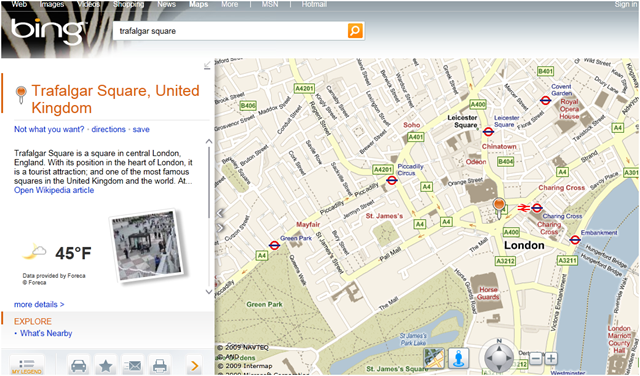The height and width of the screenshot is (376, 640).
Task: Click the Bing logo
Action: 49,31
